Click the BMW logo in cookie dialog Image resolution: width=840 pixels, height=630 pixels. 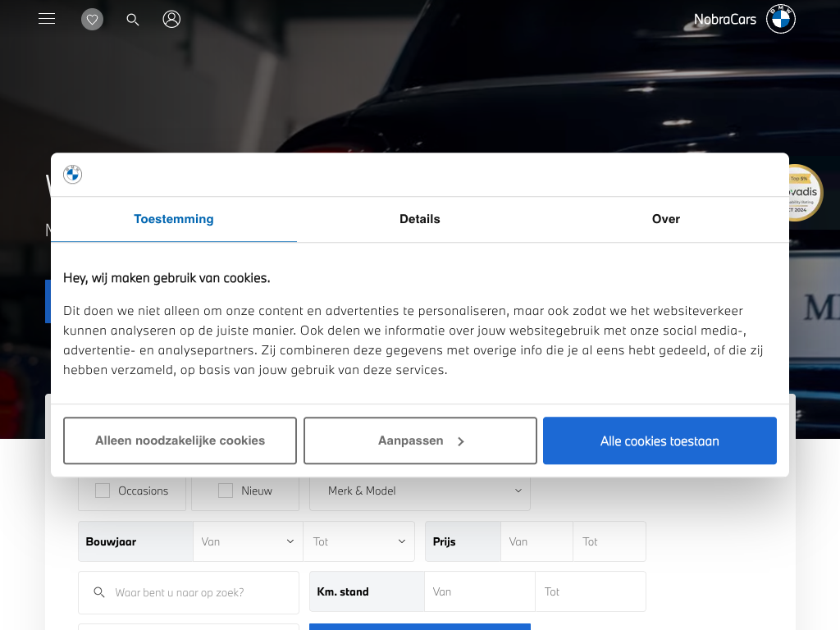[x=73, y=175]
